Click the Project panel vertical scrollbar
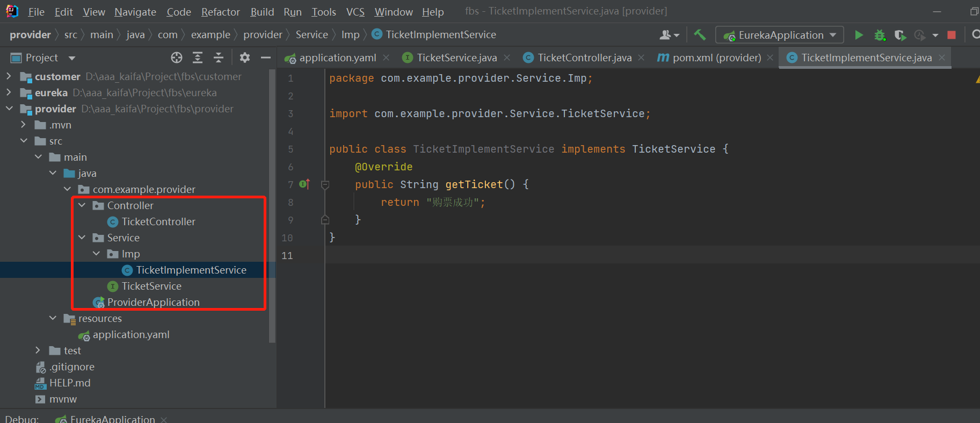 (272, 206)
